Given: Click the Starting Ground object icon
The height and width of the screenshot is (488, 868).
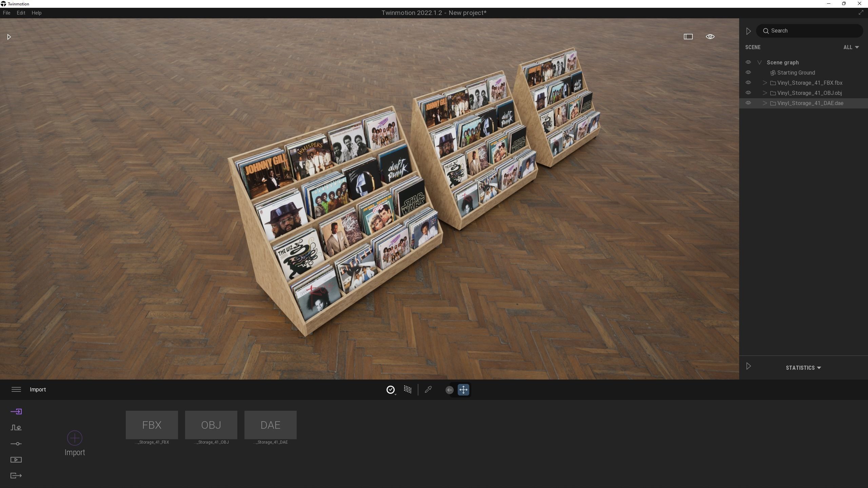Looking at the screenshot, I should (x=773, y=73).
